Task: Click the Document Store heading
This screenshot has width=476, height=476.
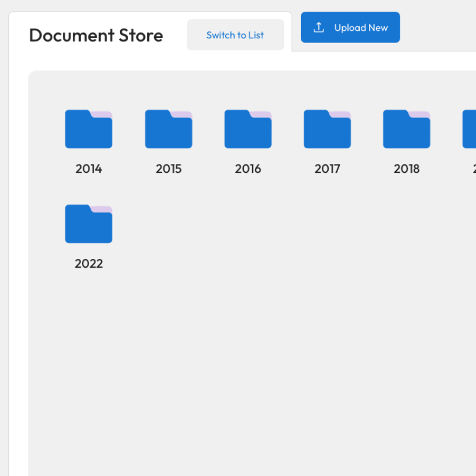Action: [96, 35]
